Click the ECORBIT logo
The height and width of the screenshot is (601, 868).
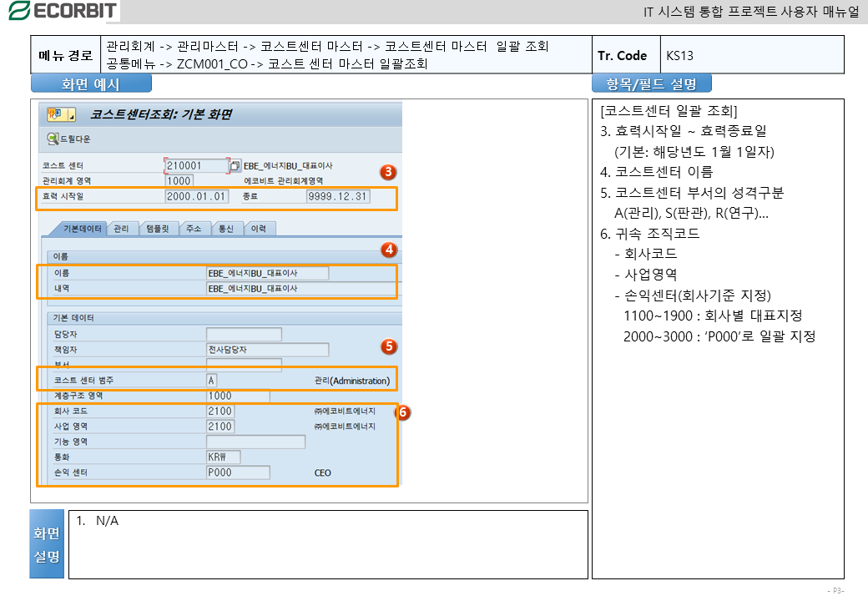click(61, 11)
